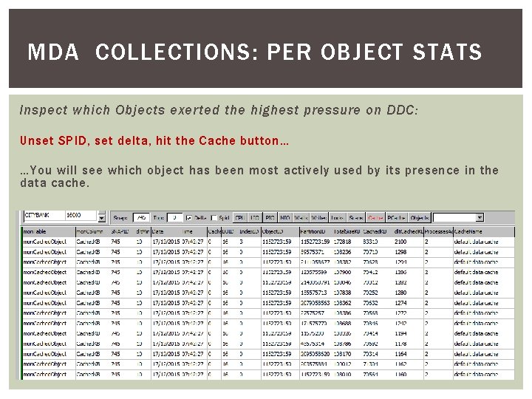Click the PIO toolbar button
The height and width of the screenshot is (399, 532).
point(270,218)
